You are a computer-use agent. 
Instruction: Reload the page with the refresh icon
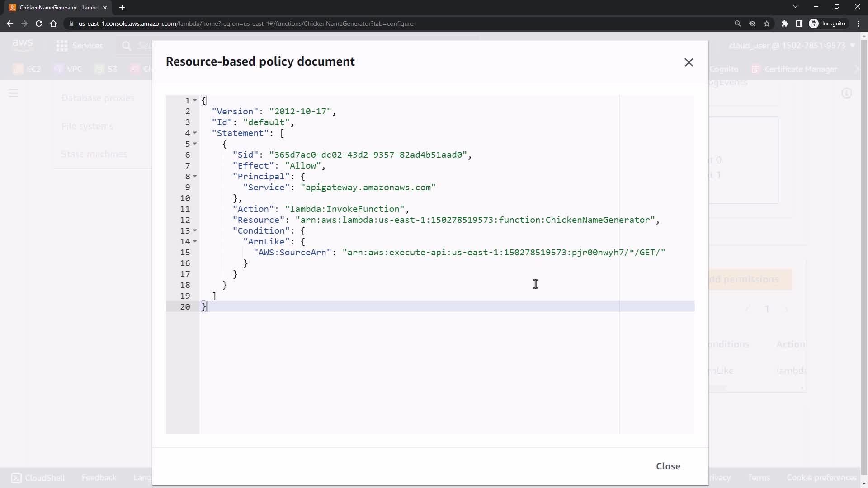click(39, 23)
